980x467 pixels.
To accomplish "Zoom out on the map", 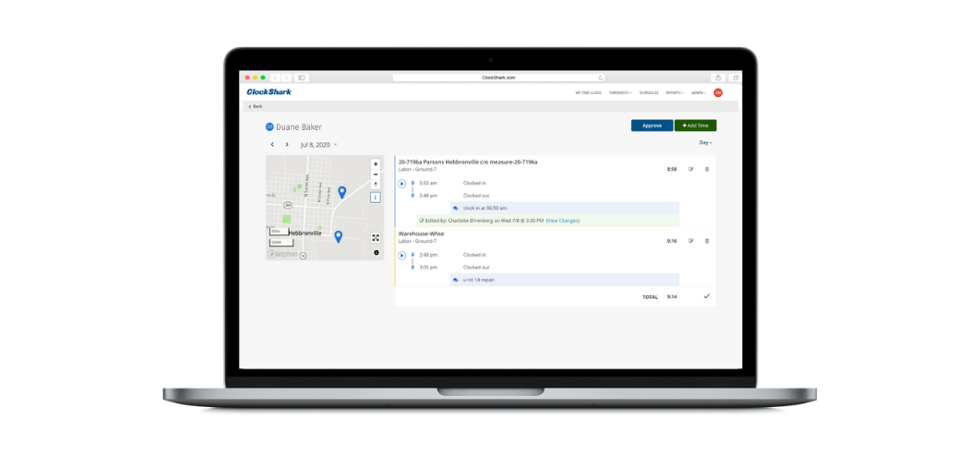I will [x=376, y=174].
